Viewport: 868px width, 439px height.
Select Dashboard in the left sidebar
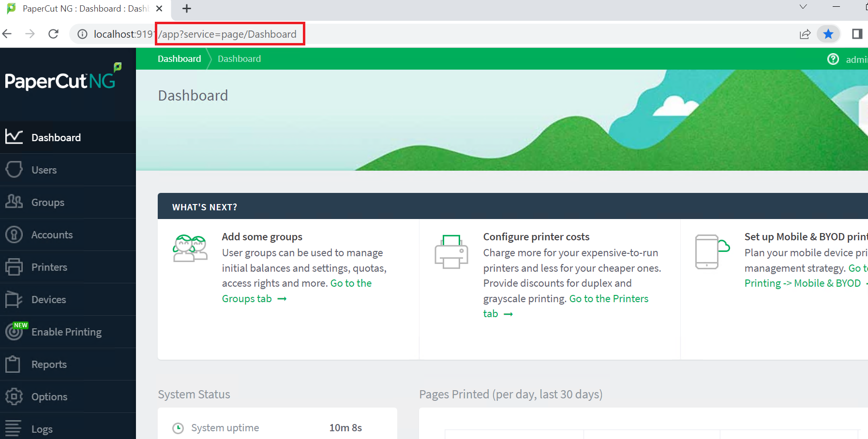tap(56, 138)
